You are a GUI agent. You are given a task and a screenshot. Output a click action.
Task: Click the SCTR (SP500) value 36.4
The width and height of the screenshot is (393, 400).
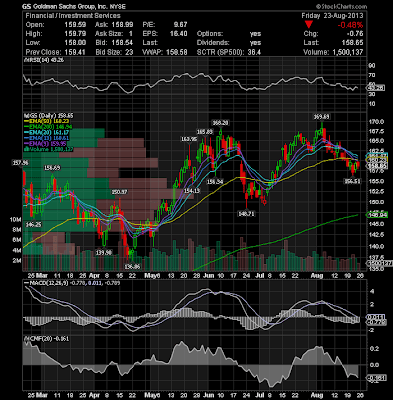click(254, 52)
